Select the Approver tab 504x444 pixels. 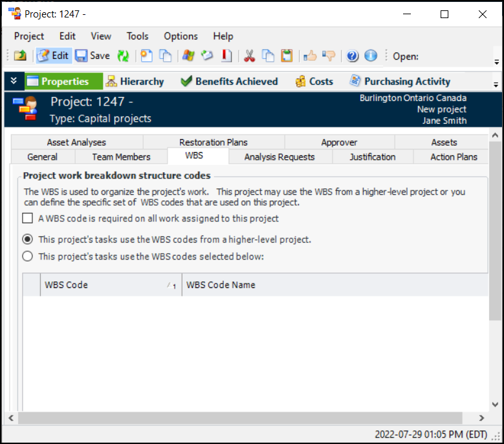coord(339,142)
